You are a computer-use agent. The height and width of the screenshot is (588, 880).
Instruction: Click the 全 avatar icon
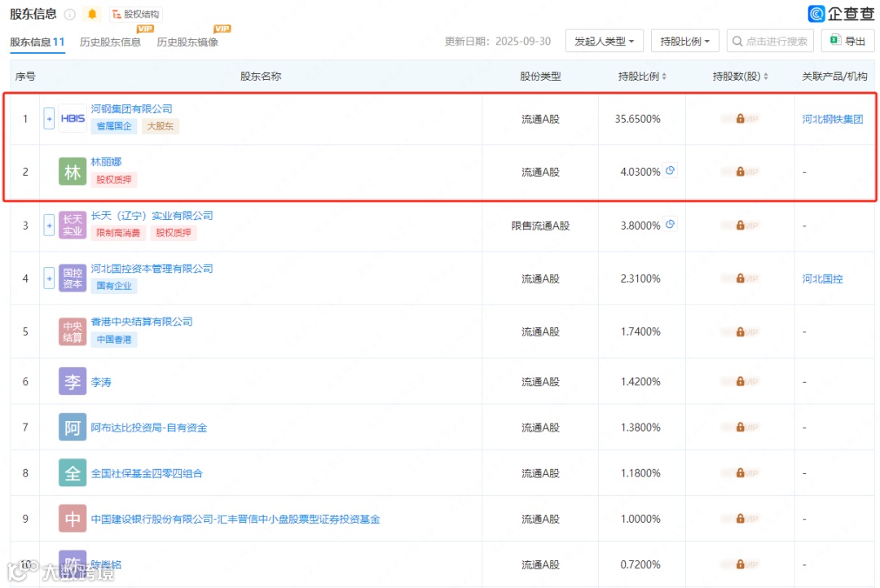point(73,473)
